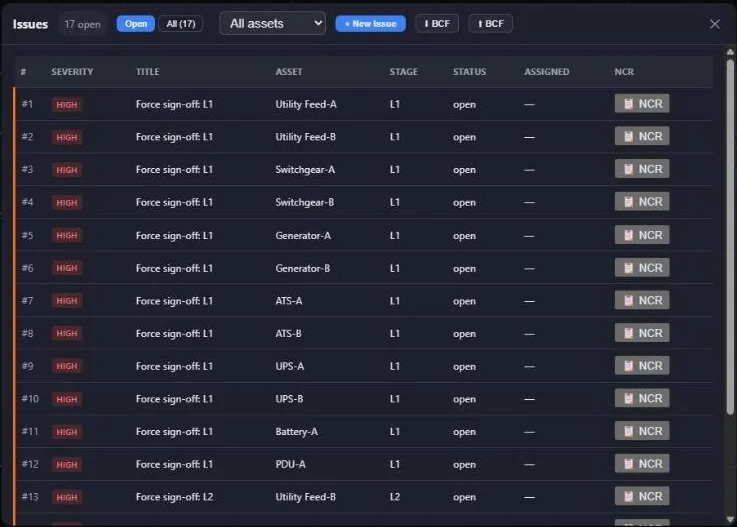Image resolution: width=737 pixels, height=527 pixels.
Task: Open the NCR for issue #6 Generator-B
Action: pyautogui.click(x=642, y=267)
